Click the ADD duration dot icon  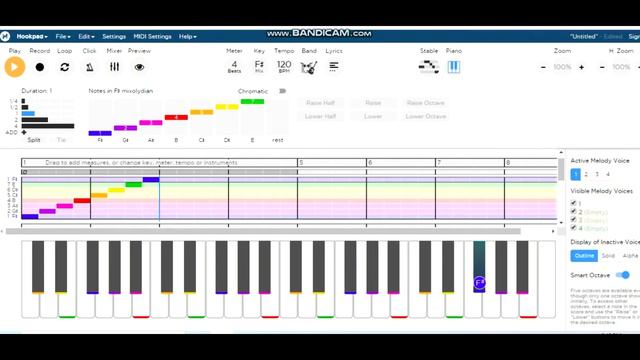(24, 132)
